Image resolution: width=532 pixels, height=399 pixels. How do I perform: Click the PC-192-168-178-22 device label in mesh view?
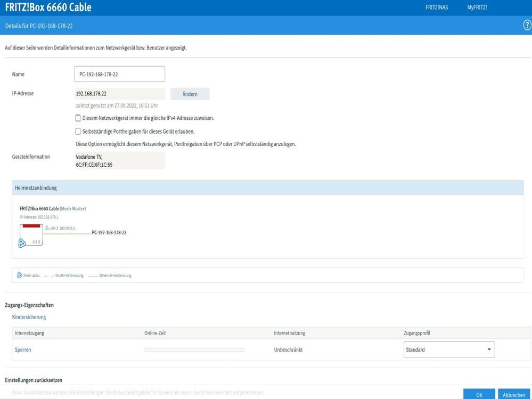109,232
